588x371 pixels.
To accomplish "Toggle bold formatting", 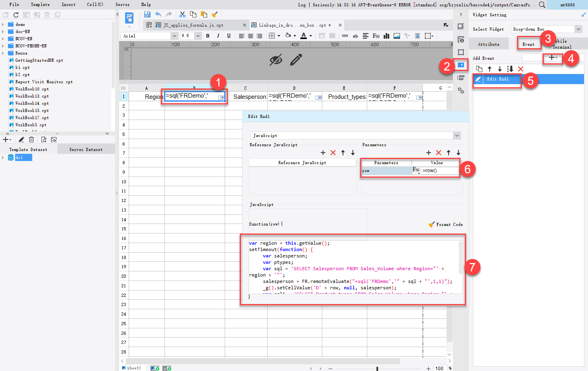I will click(x=208, y=36).
